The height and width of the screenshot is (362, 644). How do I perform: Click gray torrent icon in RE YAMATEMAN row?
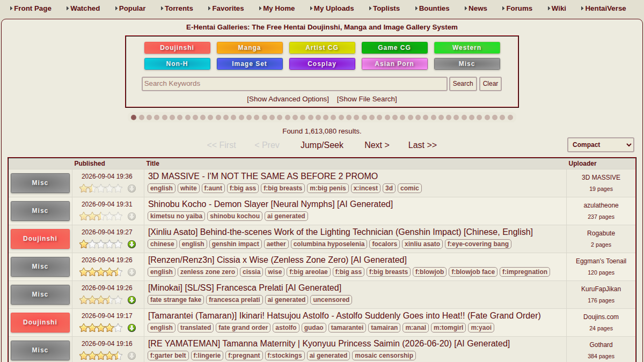point(131,356)
